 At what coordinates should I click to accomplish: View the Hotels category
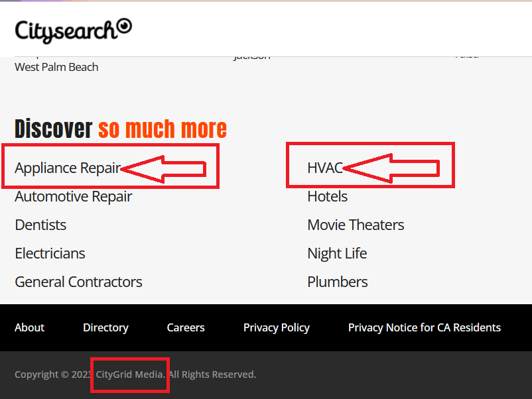pos(328,196)
